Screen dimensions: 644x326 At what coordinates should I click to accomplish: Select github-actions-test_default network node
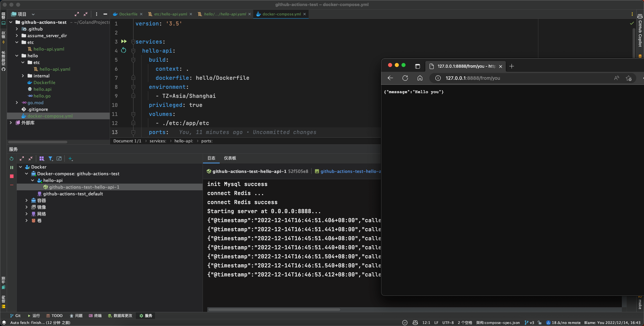point(73,194)
